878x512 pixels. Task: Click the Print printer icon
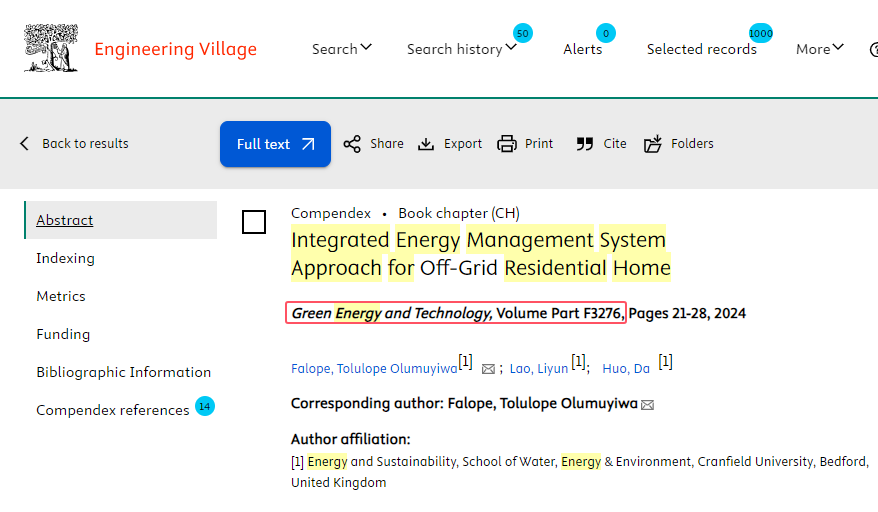(507, 144)
